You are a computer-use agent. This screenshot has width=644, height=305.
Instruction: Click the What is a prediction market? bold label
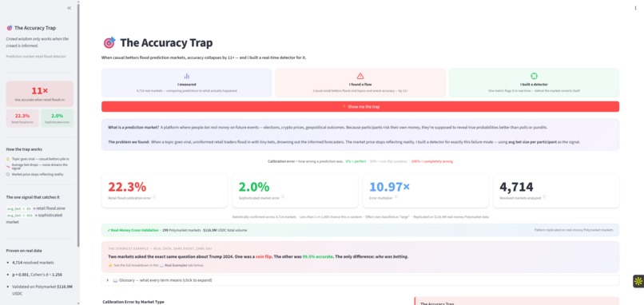pyautogui.click(x=133, y=127)
